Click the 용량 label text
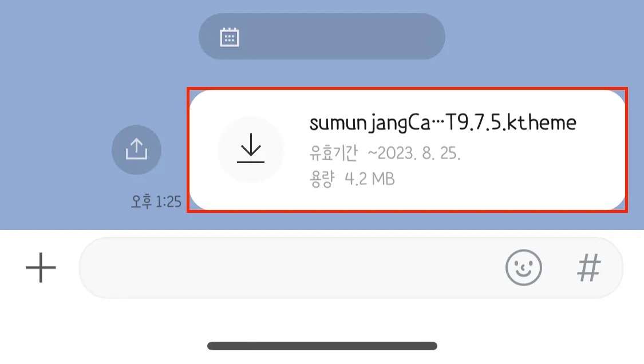 (322, 179)
